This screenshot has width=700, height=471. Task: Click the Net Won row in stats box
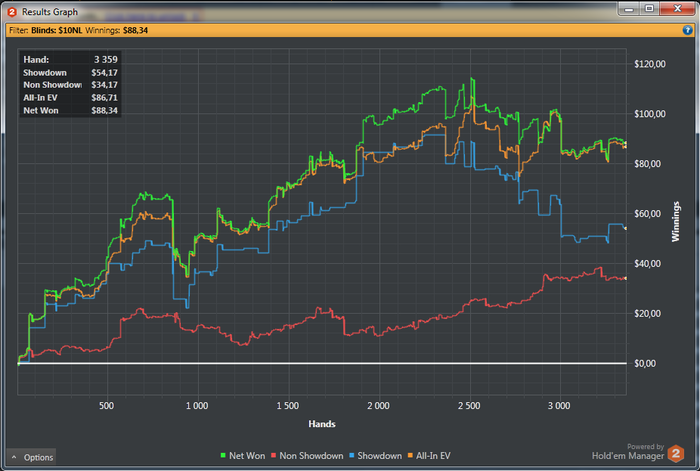tap(70, 110)
